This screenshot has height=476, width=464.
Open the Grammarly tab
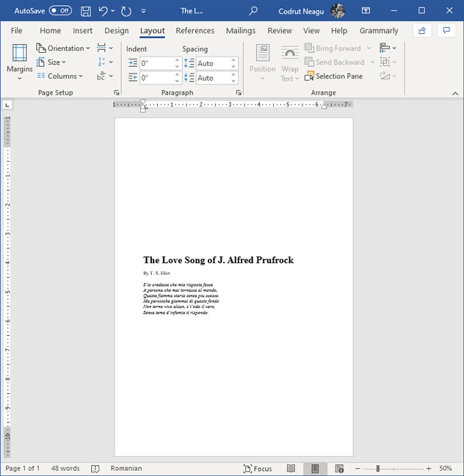pos(379,30)
